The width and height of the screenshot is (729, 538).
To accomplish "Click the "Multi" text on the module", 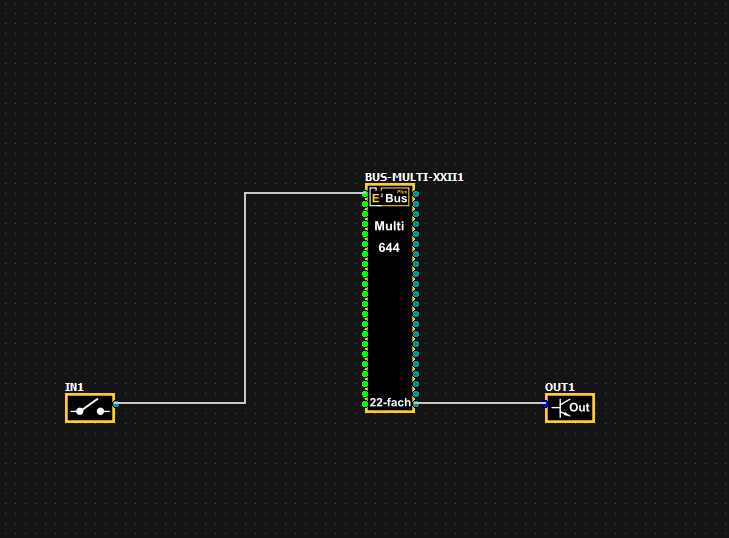I will (x=389, y=226).
